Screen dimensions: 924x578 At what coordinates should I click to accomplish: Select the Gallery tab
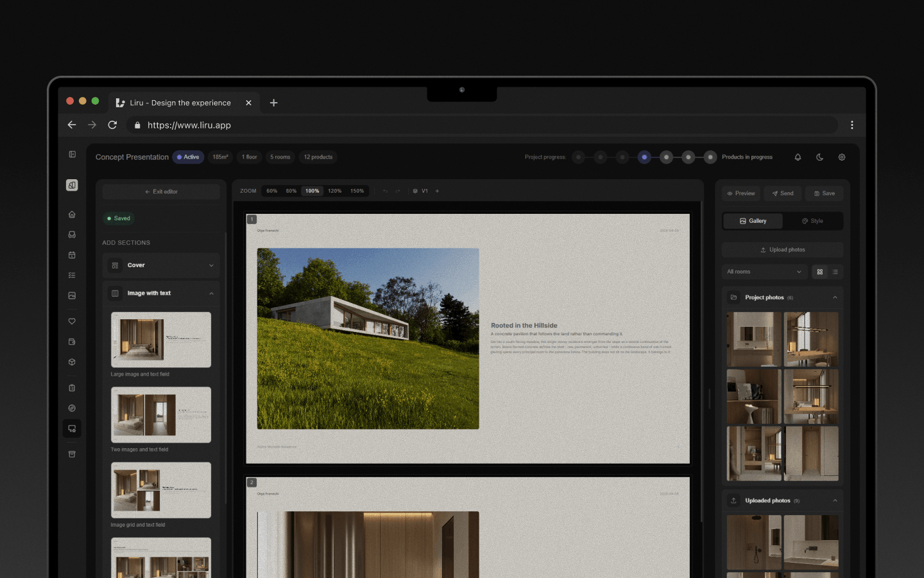coord(752,220)
